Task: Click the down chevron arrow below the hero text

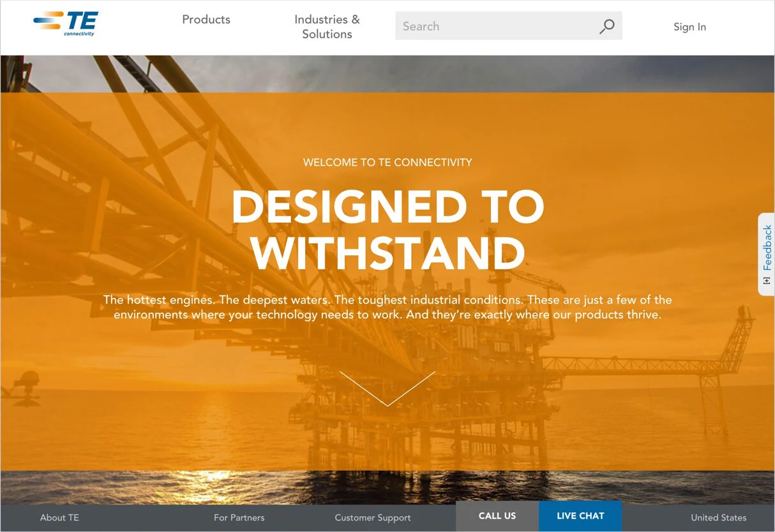Action: click(x=387, y=388)
